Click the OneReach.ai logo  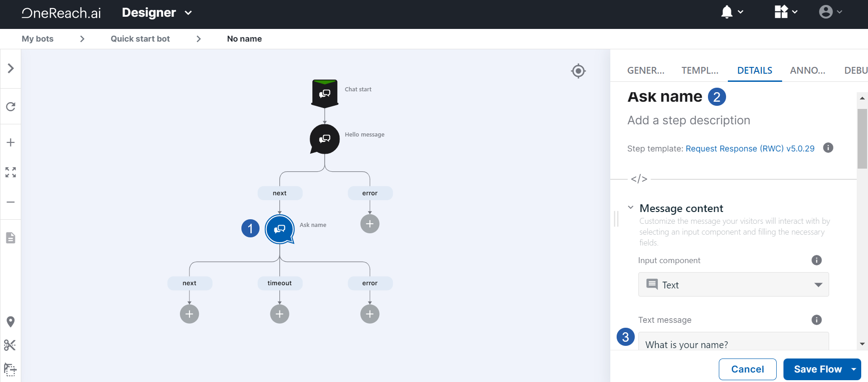(x=61, y=13)
